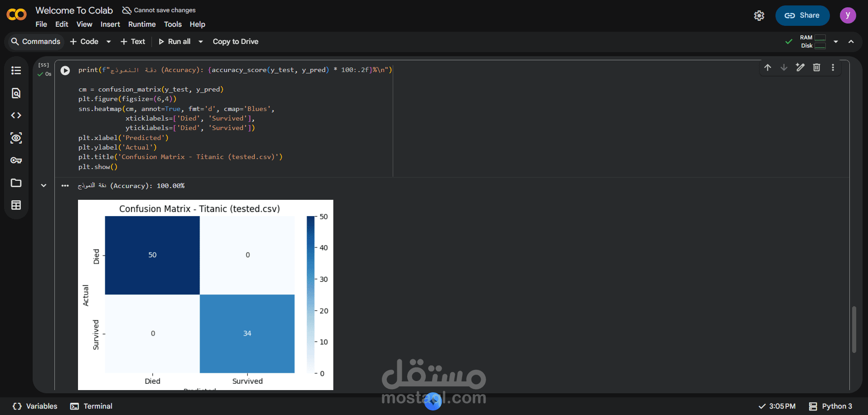
Task: Open the Help menu
Action: pos(197,24)
